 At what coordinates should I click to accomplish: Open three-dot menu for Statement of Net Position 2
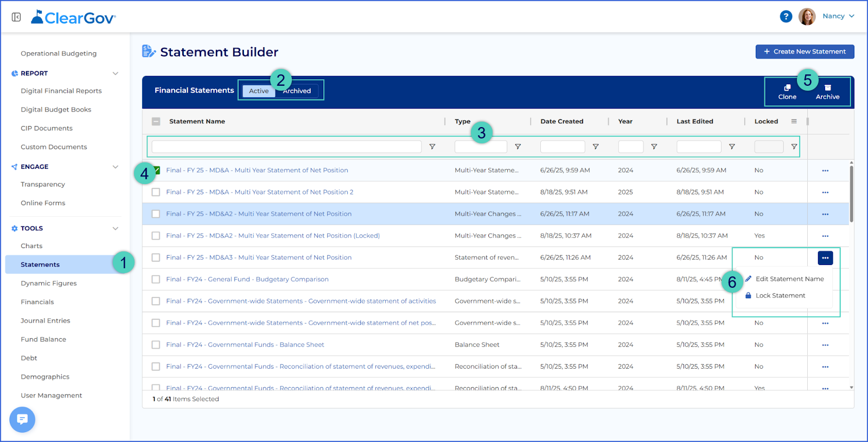point(825,192)
